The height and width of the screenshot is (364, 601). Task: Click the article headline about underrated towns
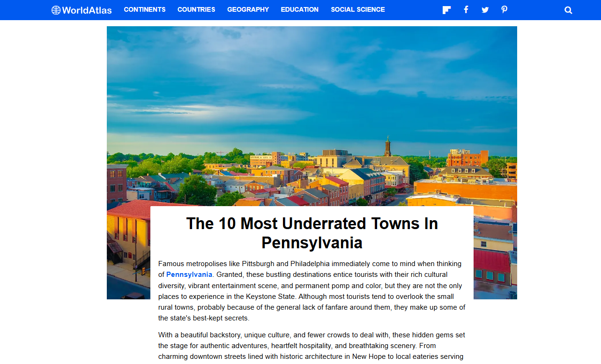tap(312, 233)
